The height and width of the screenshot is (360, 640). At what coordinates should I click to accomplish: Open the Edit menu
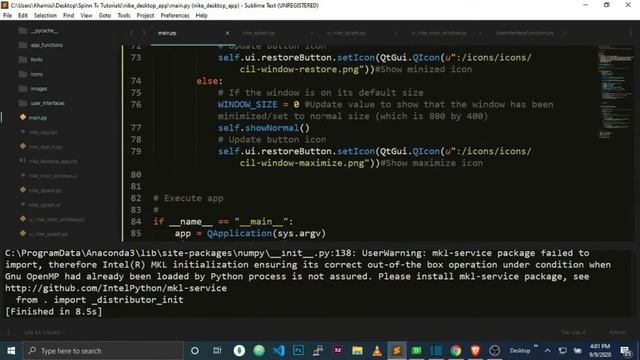pyautogui.click(x=23, y=16)
